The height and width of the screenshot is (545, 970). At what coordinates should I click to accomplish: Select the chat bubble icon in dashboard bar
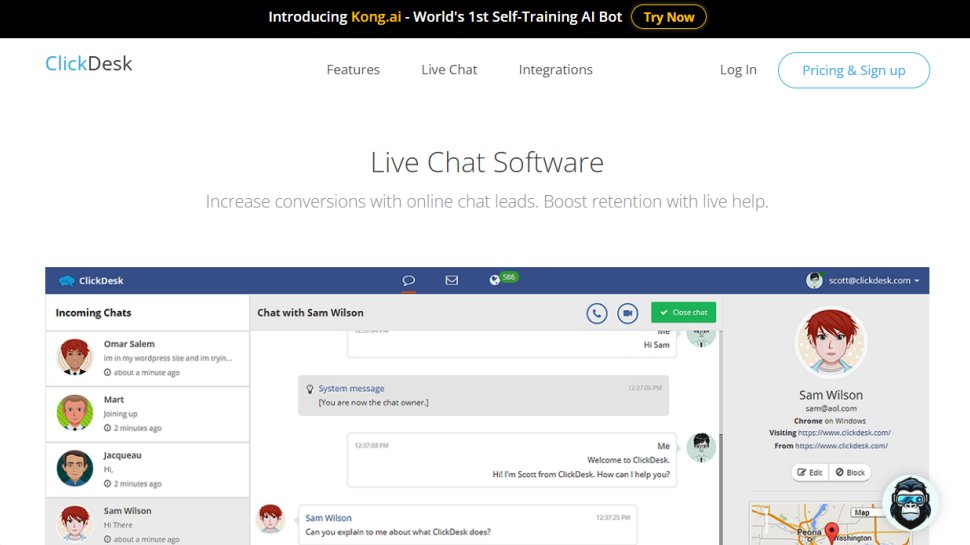[408, 280]
